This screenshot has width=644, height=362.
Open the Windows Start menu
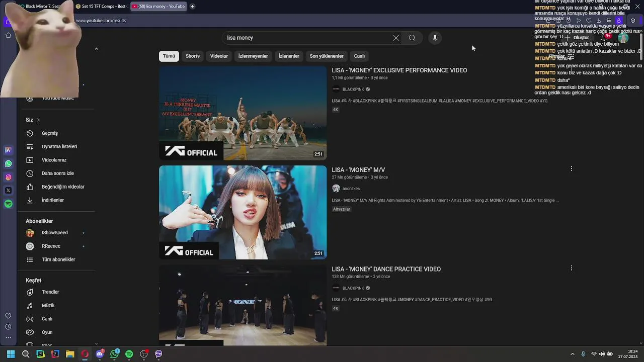(11, 354)
